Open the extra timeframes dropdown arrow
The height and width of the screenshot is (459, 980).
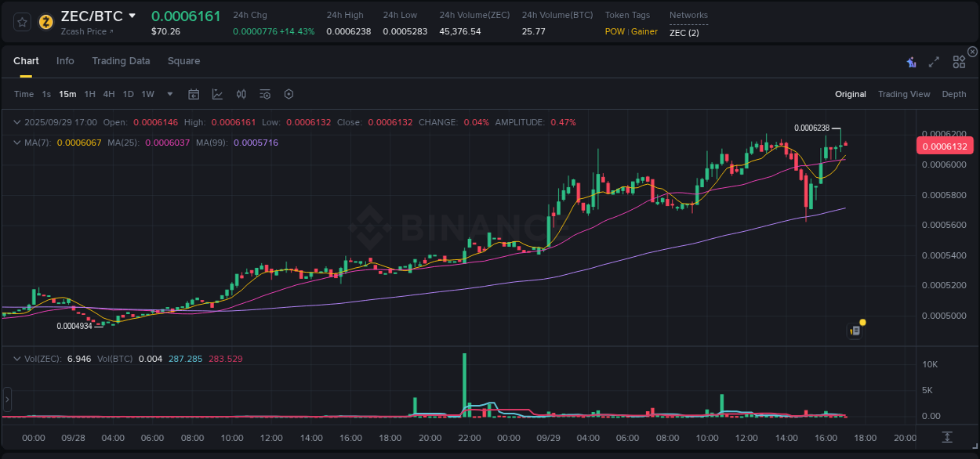click(x=169, y=93)
